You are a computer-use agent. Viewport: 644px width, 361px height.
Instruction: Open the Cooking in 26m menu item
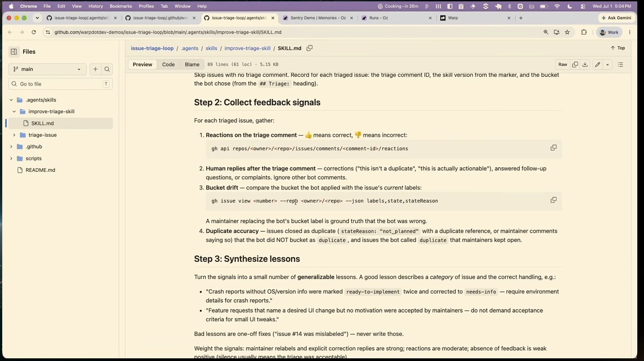point(398,6)
